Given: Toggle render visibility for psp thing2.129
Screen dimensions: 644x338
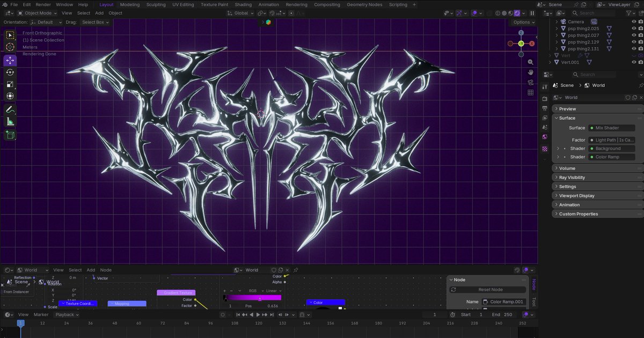Looking at the screenshot, I should click(x=641, y=42).
